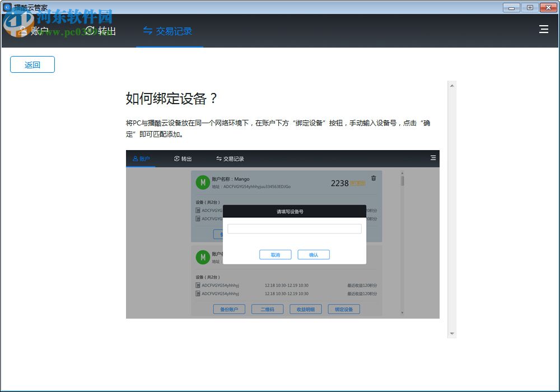
Task: Open the hamburger menu at top right
Action: (544, 29)
